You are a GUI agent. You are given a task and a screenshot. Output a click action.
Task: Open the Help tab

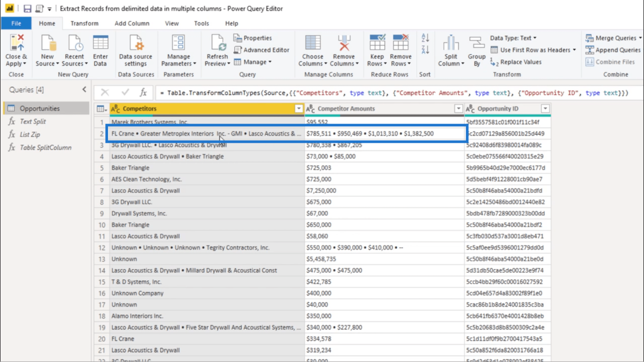pos(232,23)
